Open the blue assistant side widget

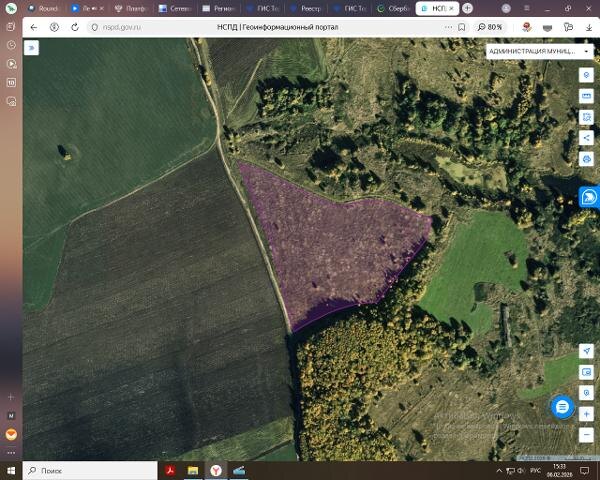coord(589,197)
